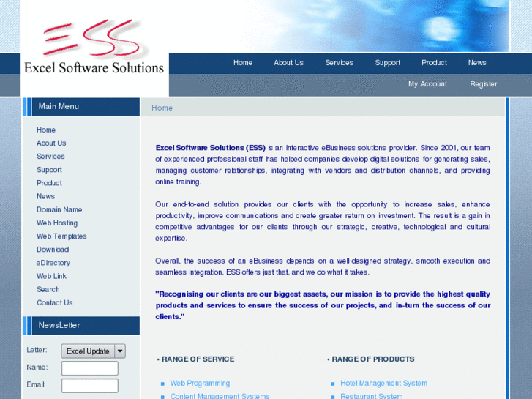Click the NewsLetter panel header
The width and height of the screenshot is (532, 399).
[x=81, y=326]
